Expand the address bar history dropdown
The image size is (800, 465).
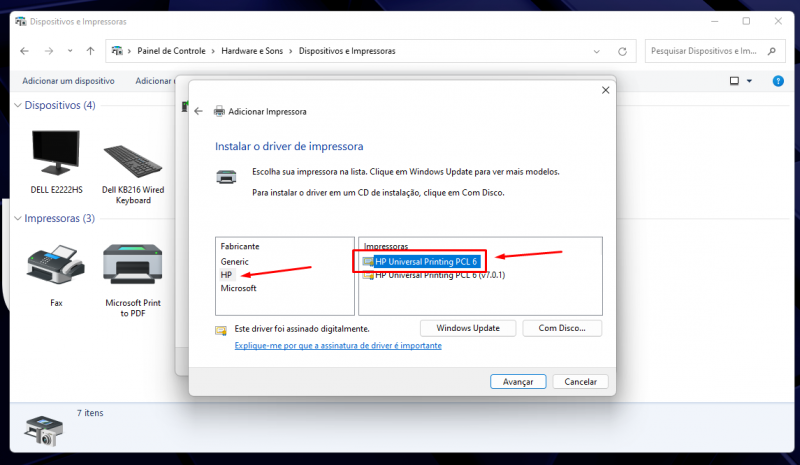[x=596, y=52]
